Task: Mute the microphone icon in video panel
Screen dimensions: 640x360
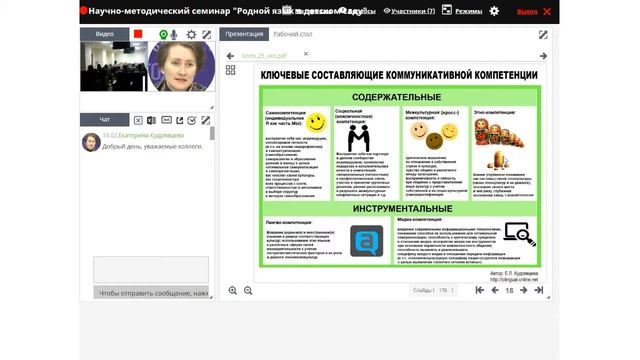Action: click(x=174, y=35)
